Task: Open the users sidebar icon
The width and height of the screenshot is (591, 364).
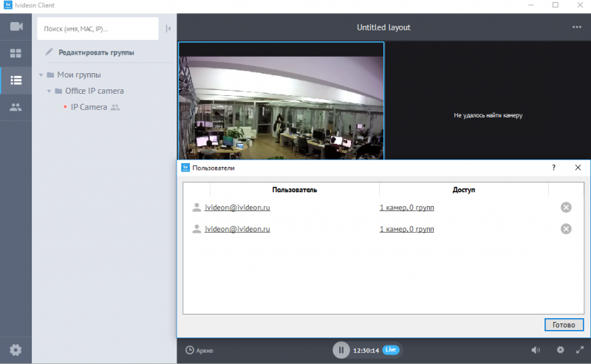Action: (x=16, y=107)
